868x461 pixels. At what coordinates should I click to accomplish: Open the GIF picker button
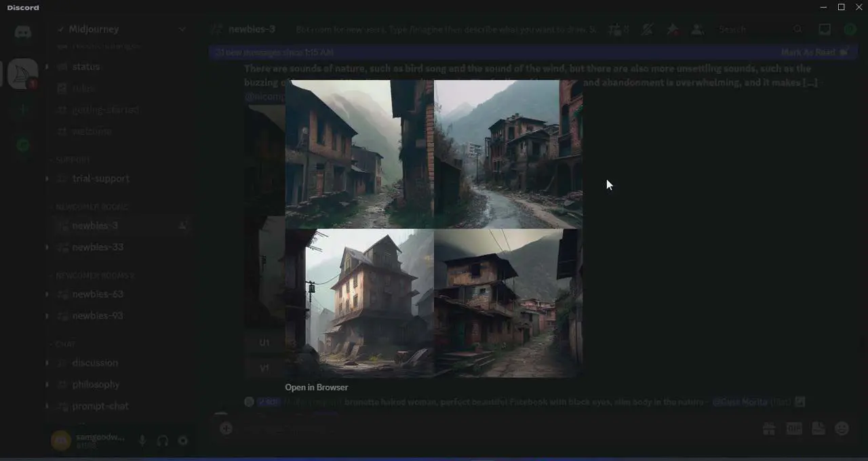coord(793,428)
